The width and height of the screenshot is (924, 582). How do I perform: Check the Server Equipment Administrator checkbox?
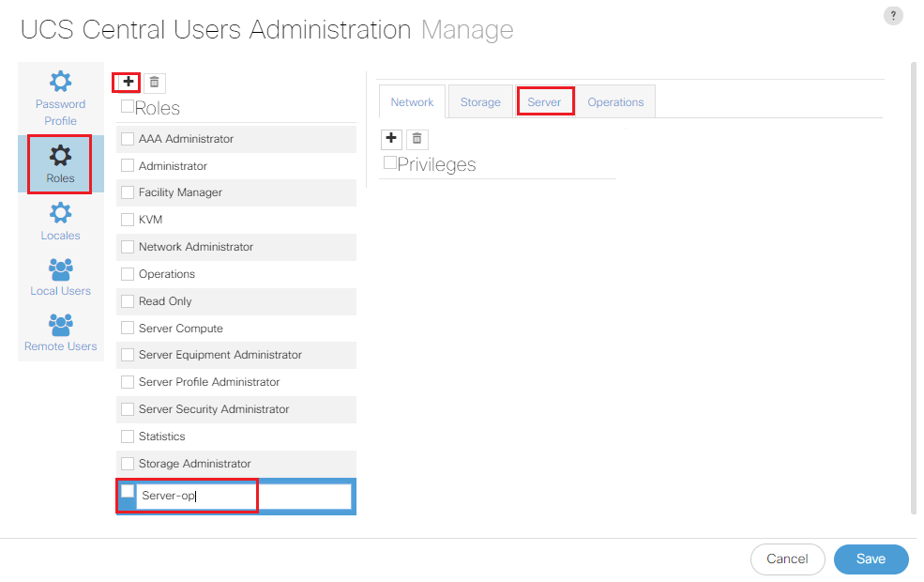tap(128, 355)
